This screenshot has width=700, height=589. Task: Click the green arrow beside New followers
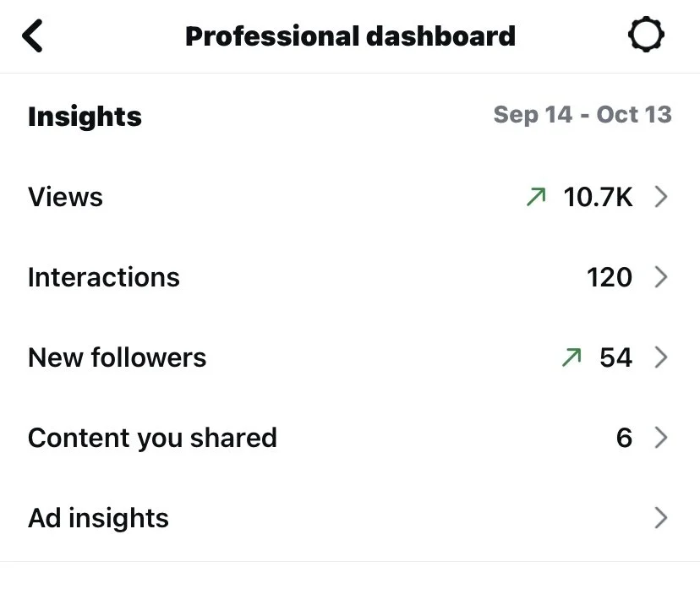click(571, 357)
